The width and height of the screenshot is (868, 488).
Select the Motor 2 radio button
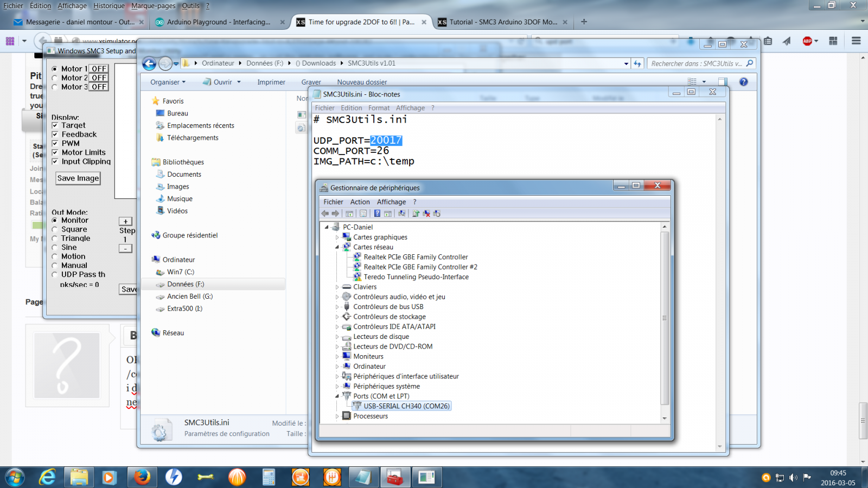55,78
